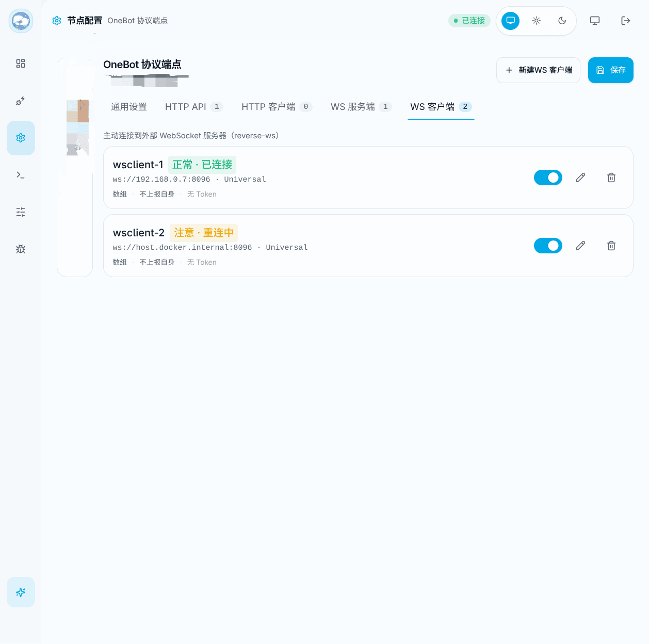The image size is (649, 644).
Task: Edit wsclient-1 with pencil icon
Action: coord(580,178)
